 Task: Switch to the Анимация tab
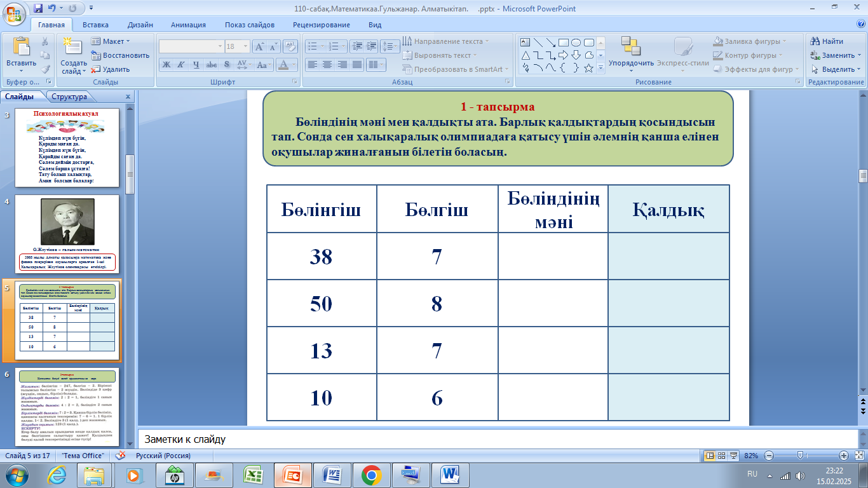188,25
